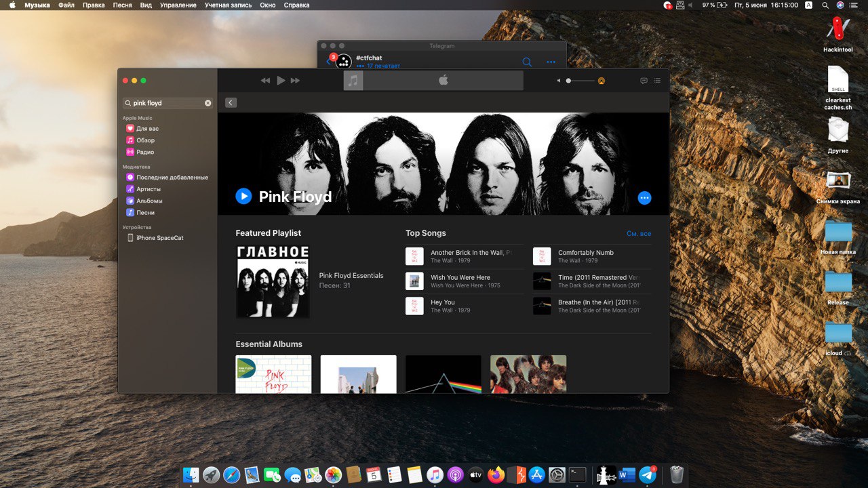Screen dimensions: 868x488
Task: Click the search field containing pink floyd
Action: pos(167,103)
